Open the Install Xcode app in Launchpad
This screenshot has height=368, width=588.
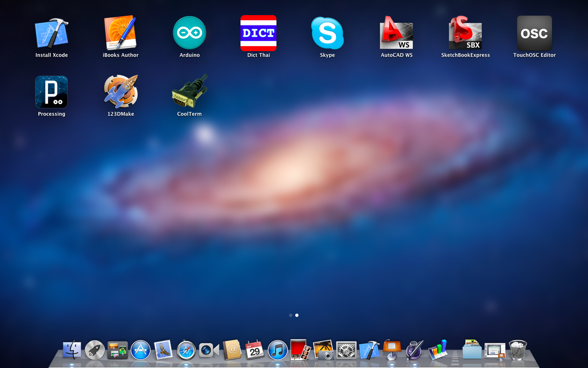pyautogui.click(x=51, y=33)
